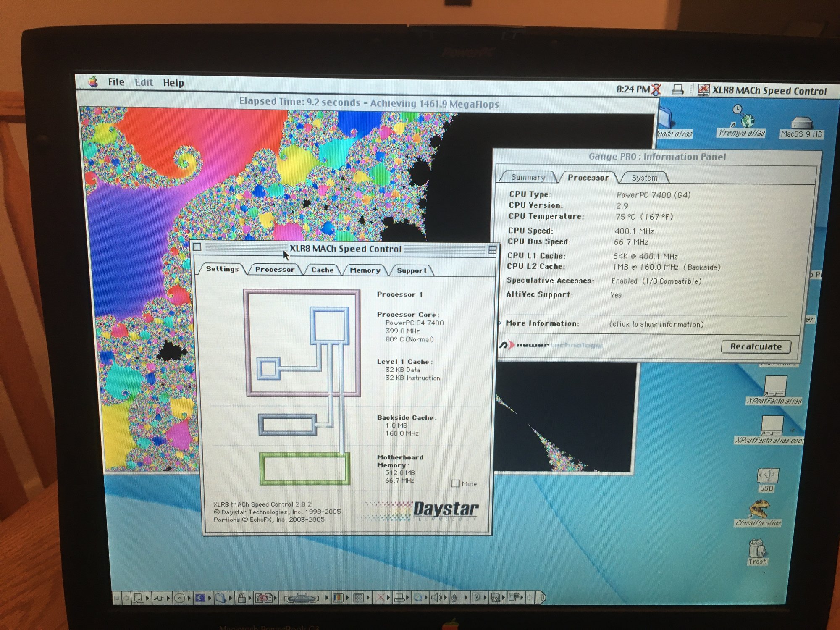Open XLR8 MACh Speed Control application menu
This screenshot has width=840, height=630.
tap(763, 91)
